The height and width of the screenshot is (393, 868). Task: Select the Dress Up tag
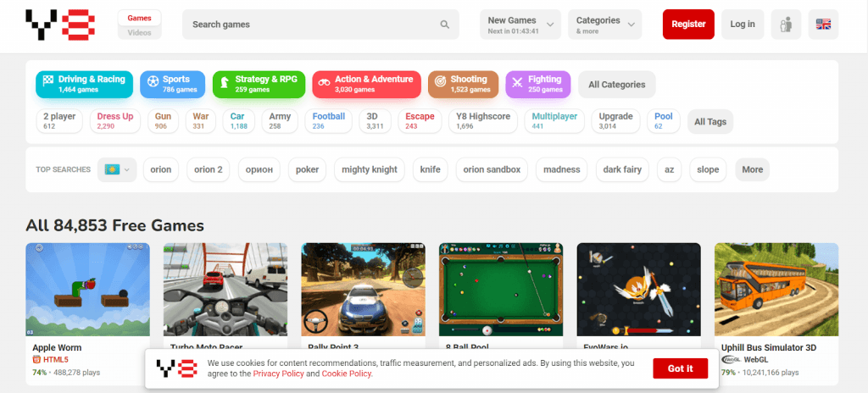point(115,121)
